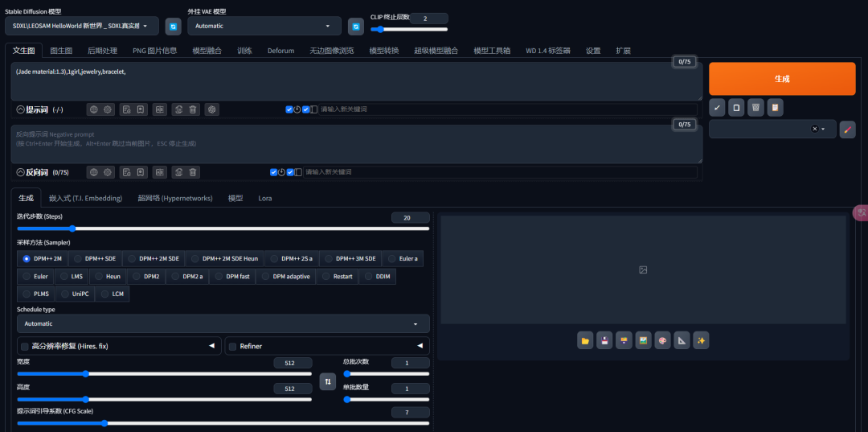
Task: Toggle the first checkbox in the 提示词 row
Action: click(289, 109)
